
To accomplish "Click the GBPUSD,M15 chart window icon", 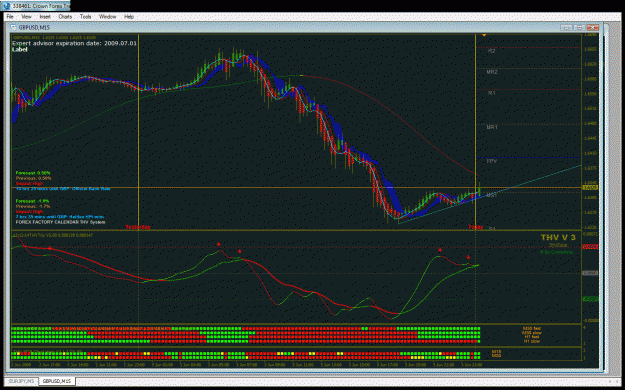I will tap(14, 28).
